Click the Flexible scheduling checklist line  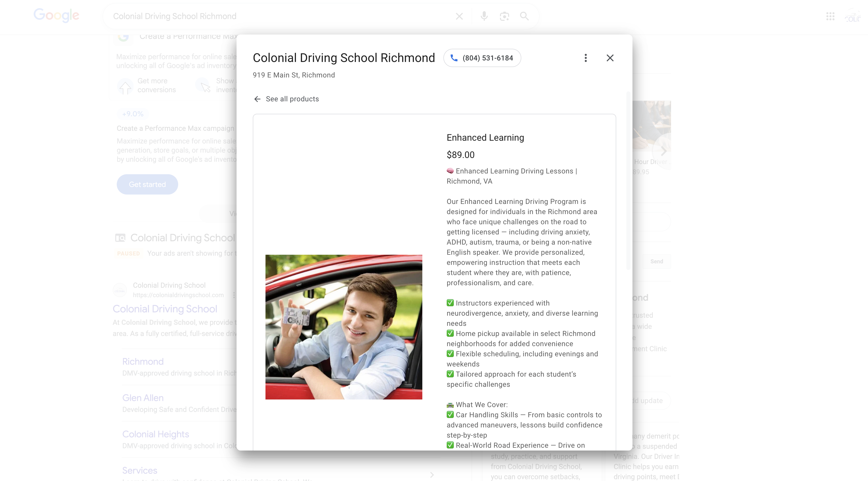(x=522, y=359)
